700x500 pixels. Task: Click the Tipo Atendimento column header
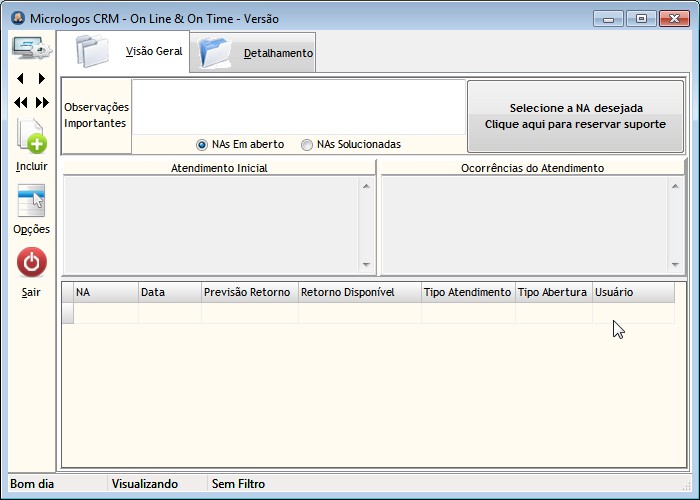click(x=467, y=292)
